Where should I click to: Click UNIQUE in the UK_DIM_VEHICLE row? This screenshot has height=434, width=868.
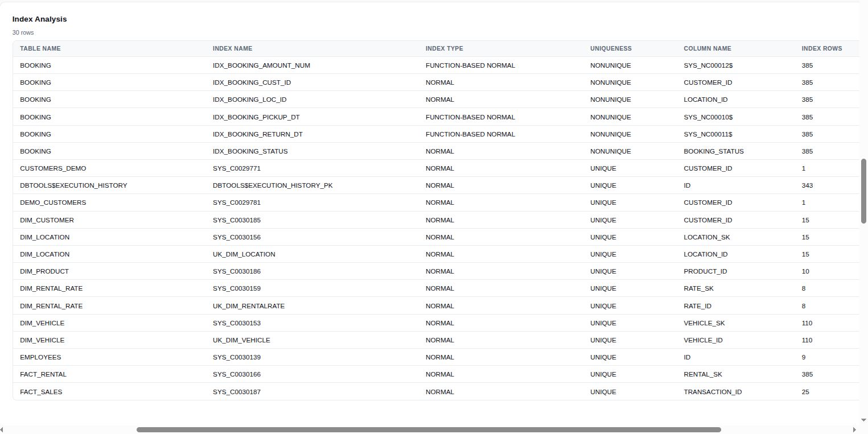(x=603, y=340)
